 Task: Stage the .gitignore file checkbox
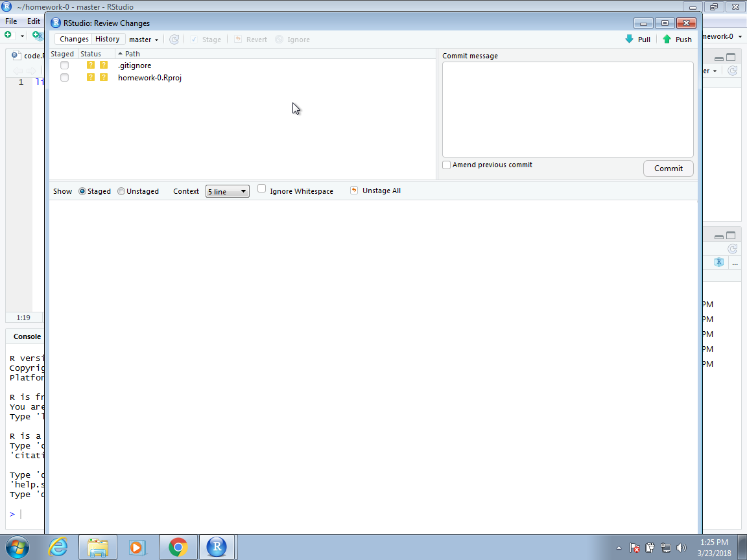coord(64,65)
